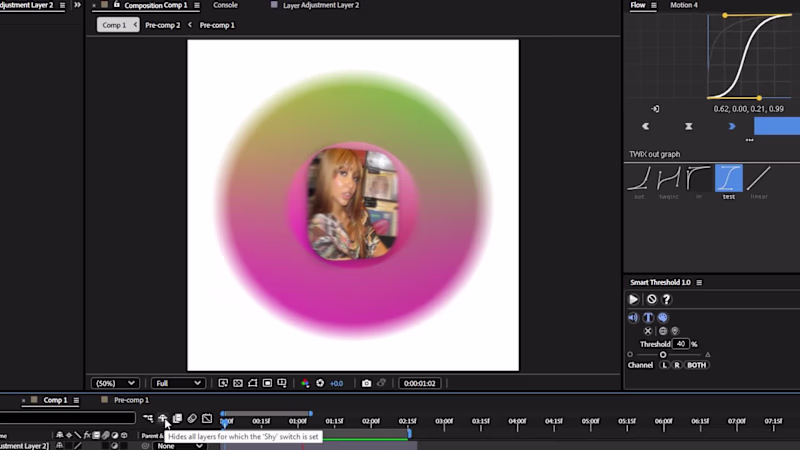The width and height of the screenshot is (800, 450).
Task: Toggle the Shy layers hide switch in the timeline
Action: (163, 418)
